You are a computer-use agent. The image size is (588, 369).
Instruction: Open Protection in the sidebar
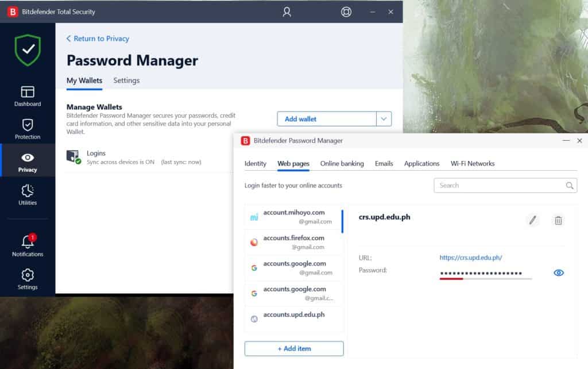pyautogui.click(x=28, y=129)
